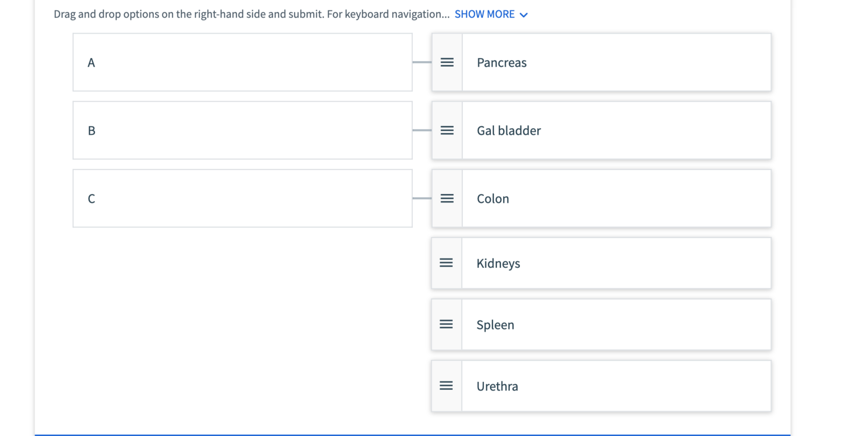Click the drag handle beside Spleen
This screenshot has height=436, width=868.
pos(446,324)
